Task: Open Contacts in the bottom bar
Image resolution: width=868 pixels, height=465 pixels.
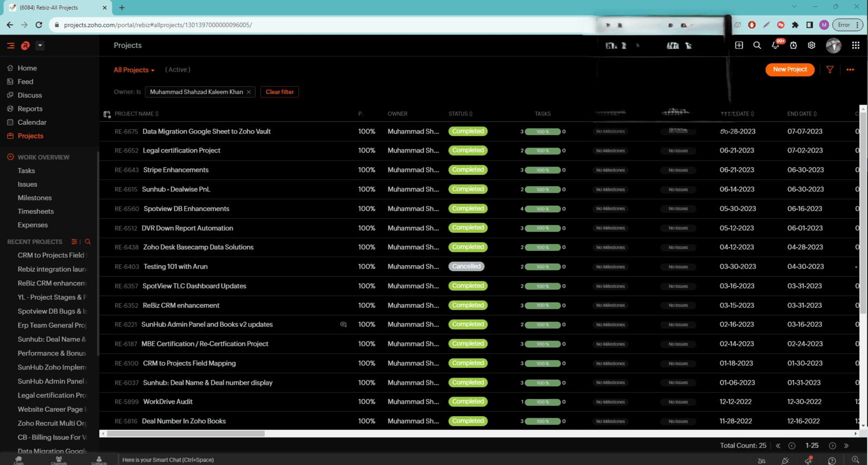Action: [x=99, y=460]
